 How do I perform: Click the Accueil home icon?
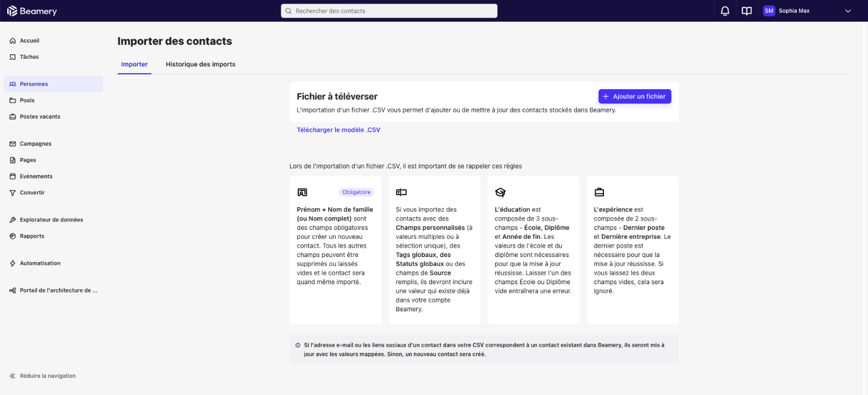(x=13, y=40)
